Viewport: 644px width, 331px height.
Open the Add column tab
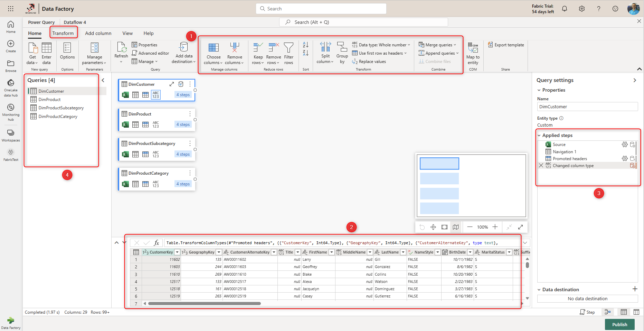coord(98,33)
